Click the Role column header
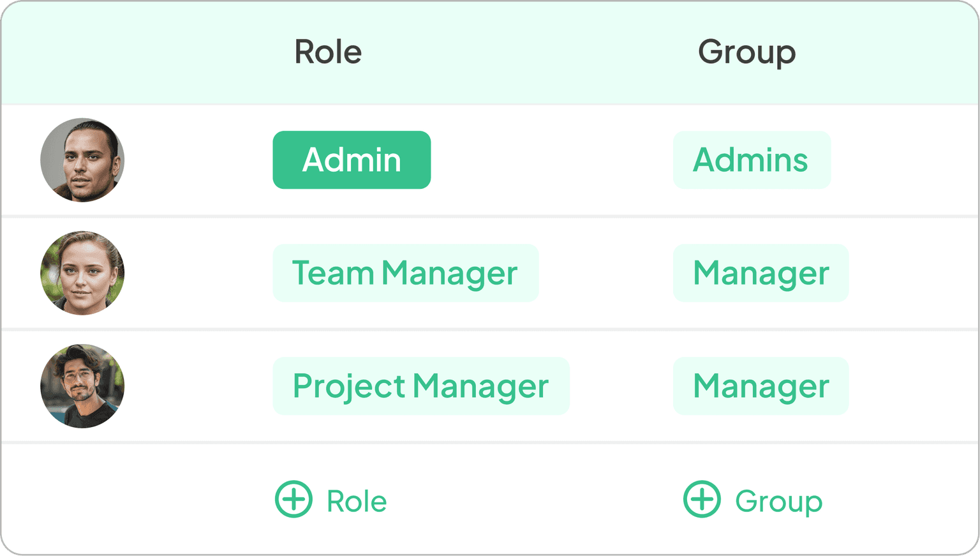 (x=328, y=52)
